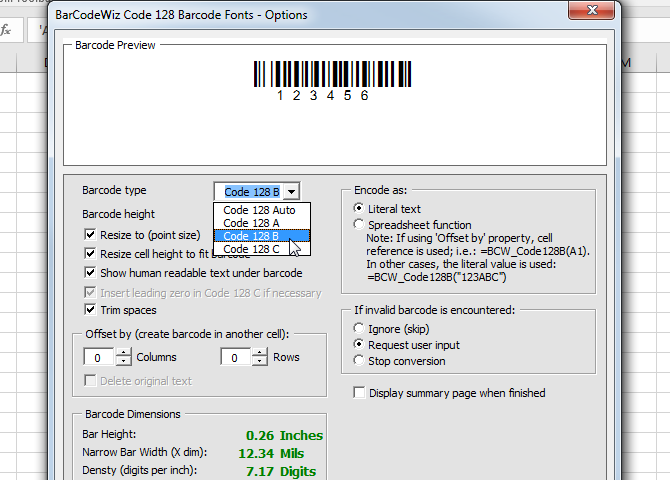This screenshot has height=480, width=670.
Task: Click the Excel formula fx icon
Action: point(6,30)
